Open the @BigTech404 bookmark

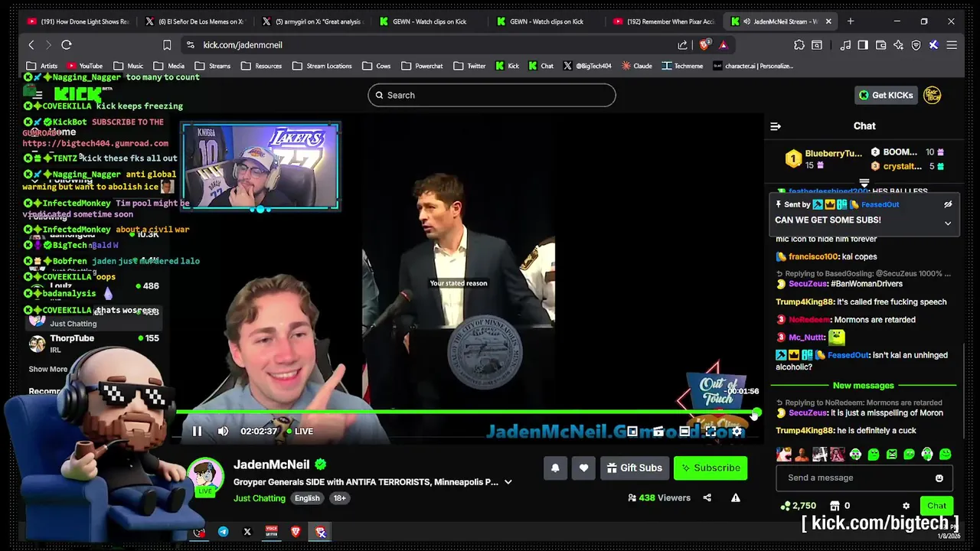pos(587,66)
